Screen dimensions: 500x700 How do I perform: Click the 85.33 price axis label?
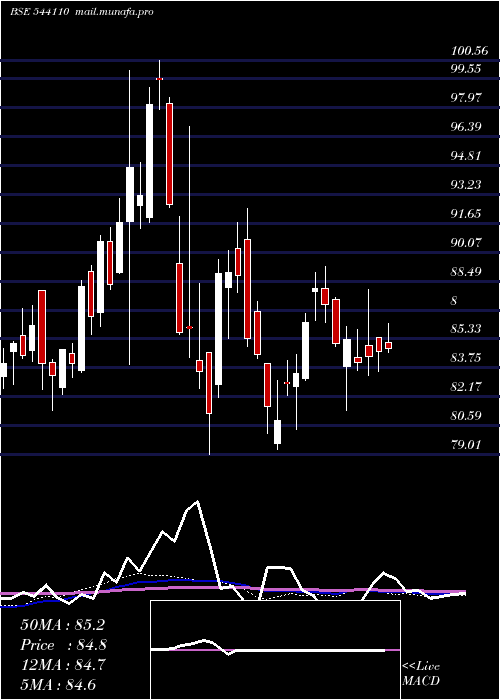point(466,329)
